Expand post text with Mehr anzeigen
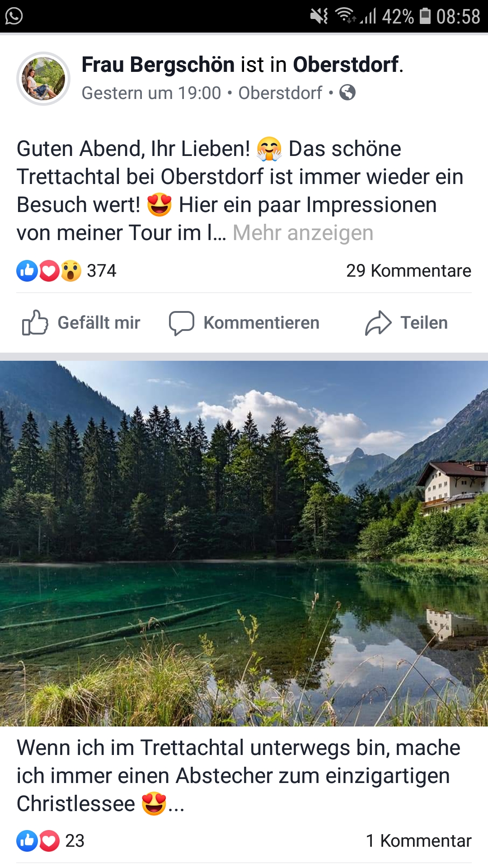 coord(303,233)
